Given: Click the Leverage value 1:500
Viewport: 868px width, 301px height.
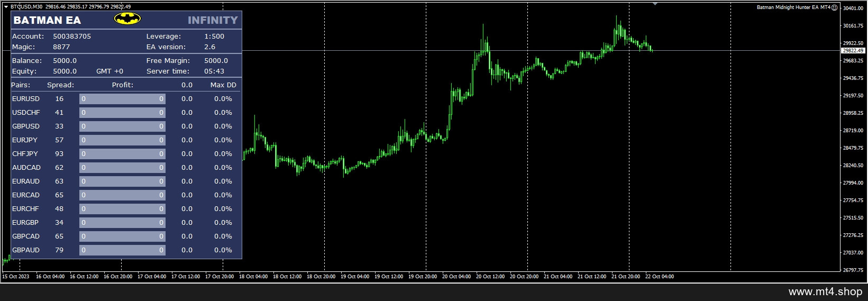Looking at the screenshot, I should click(x=214, y=37).
